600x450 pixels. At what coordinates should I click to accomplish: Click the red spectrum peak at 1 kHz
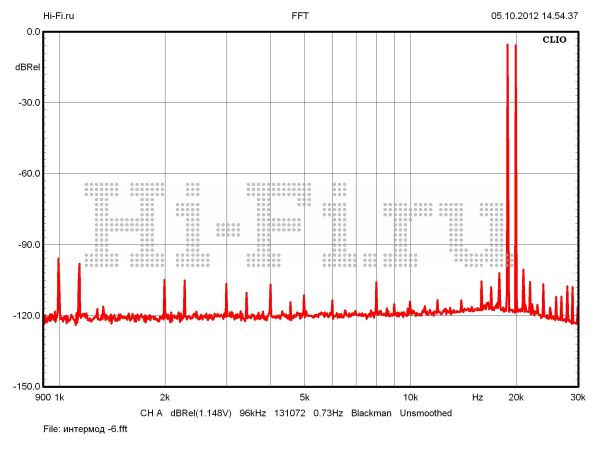tap(59, 262)
